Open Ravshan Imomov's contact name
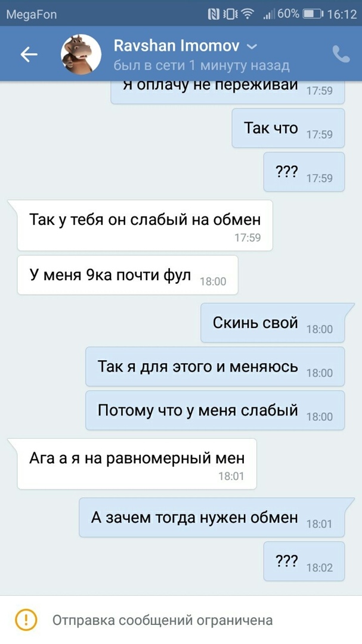 (177, 46)
